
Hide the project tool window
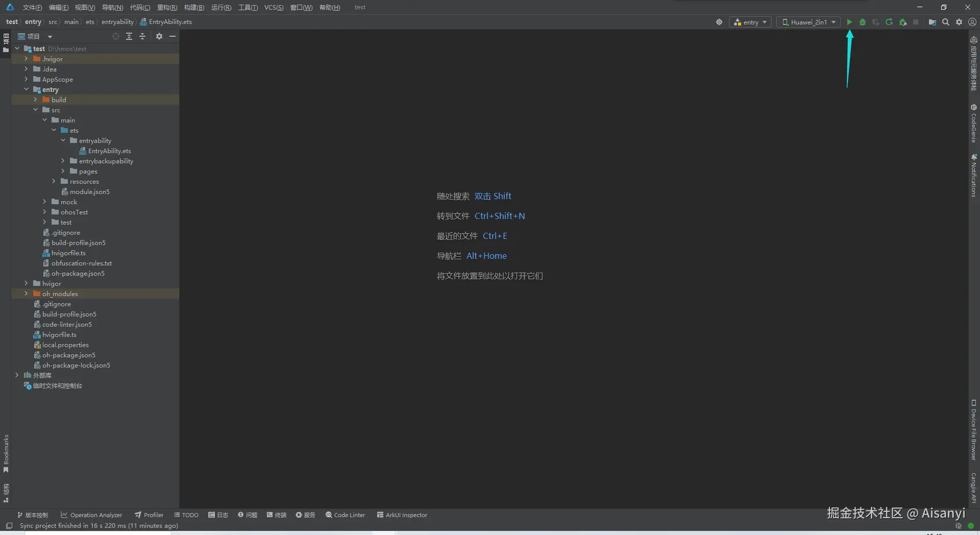(x=173, y=36)
